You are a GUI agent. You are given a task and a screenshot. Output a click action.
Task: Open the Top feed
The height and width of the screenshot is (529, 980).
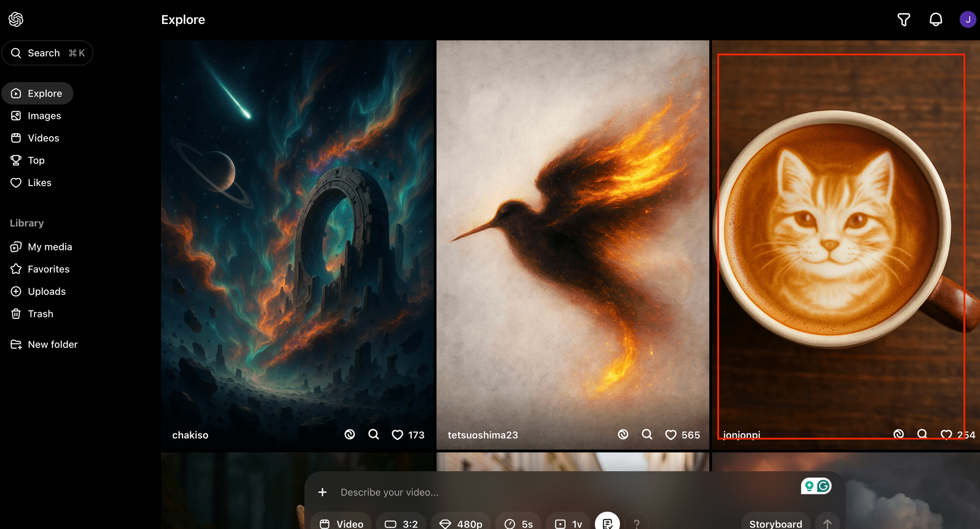[x=28, y=160]
